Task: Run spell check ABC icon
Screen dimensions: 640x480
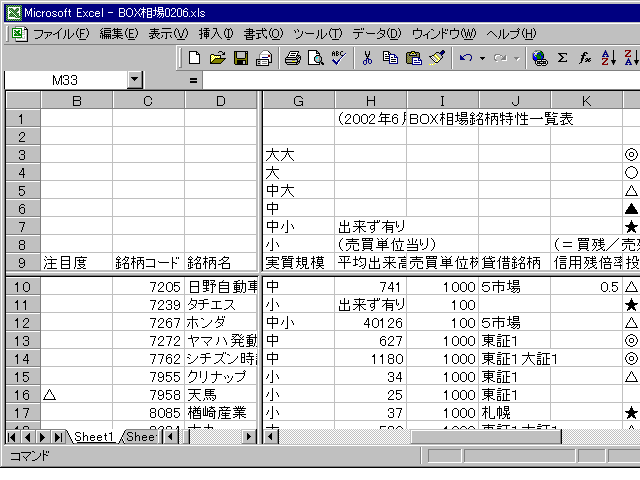Action: [x=338, y=58]
